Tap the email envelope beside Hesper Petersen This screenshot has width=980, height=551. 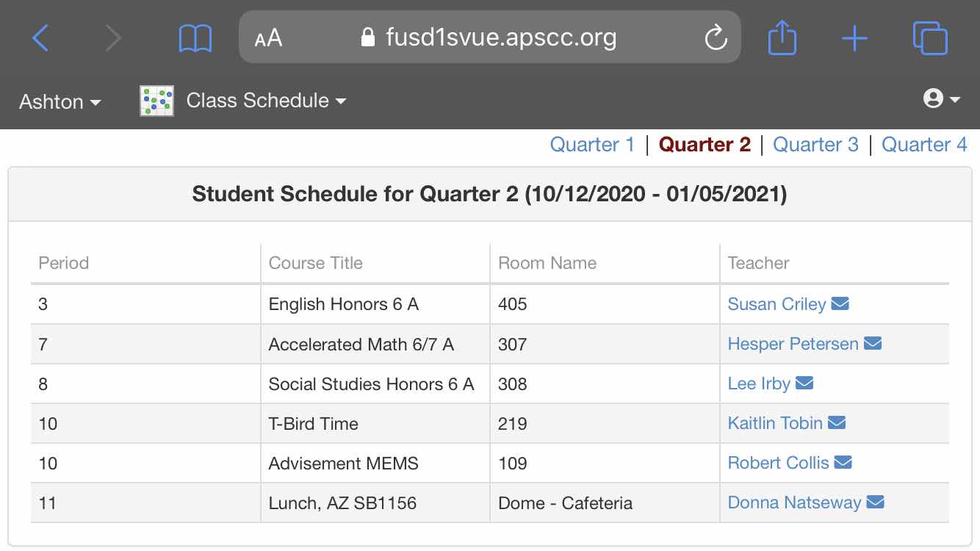pyautogui.click(x=873, y=343)
